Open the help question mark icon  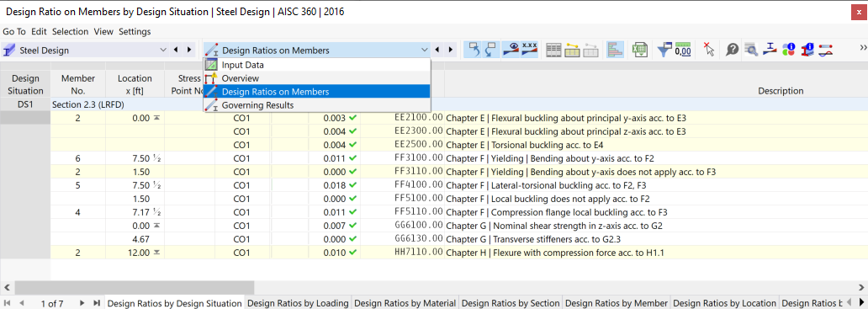click(x=732, y=50)
